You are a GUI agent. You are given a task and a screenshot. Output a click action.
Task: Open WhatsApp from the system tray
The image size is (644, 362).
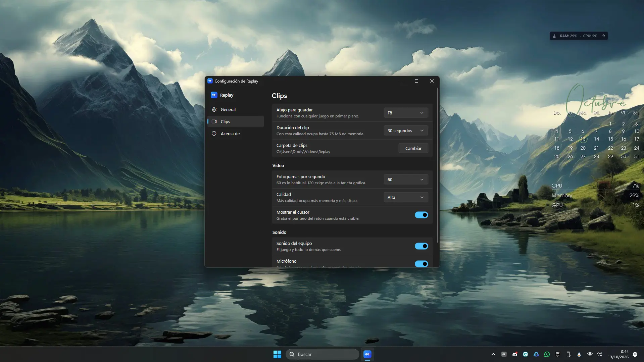pyautogui.click(x=547, y=354)
